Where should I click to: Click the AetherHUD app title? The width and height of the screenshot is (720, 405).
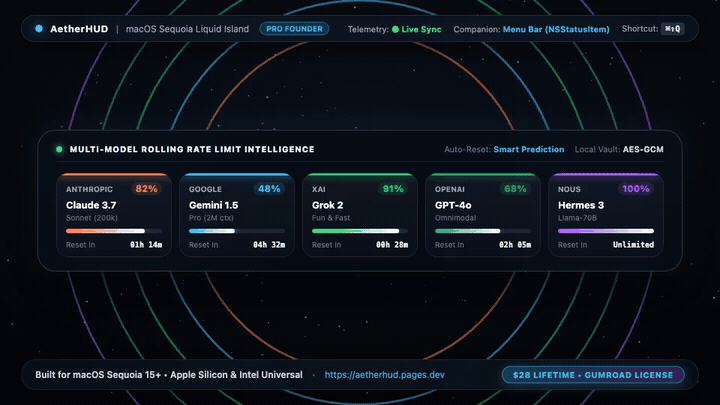(79, 29)
